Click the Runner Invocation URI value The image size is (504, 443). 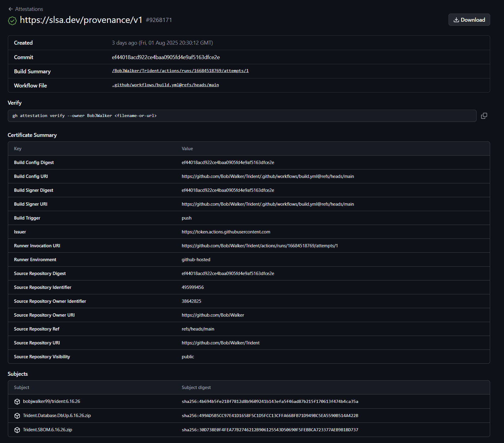(x=260, y=245)
